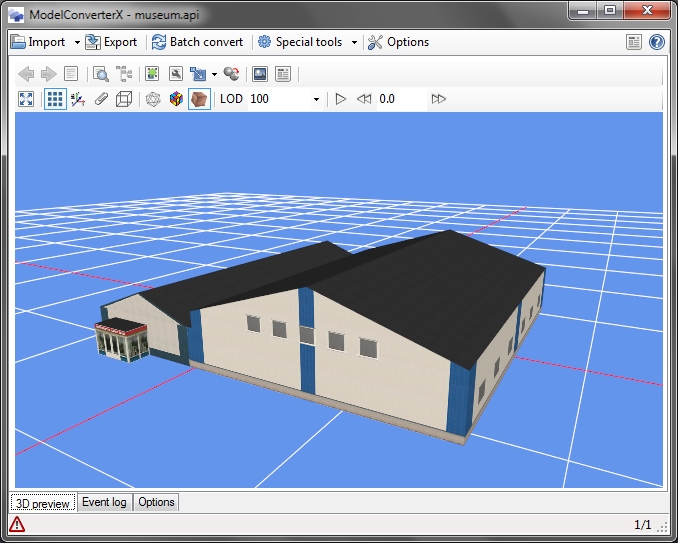This screenshot has width=678, height=543.
Task: Click the help question mark icon
Action: coord(657,42)
